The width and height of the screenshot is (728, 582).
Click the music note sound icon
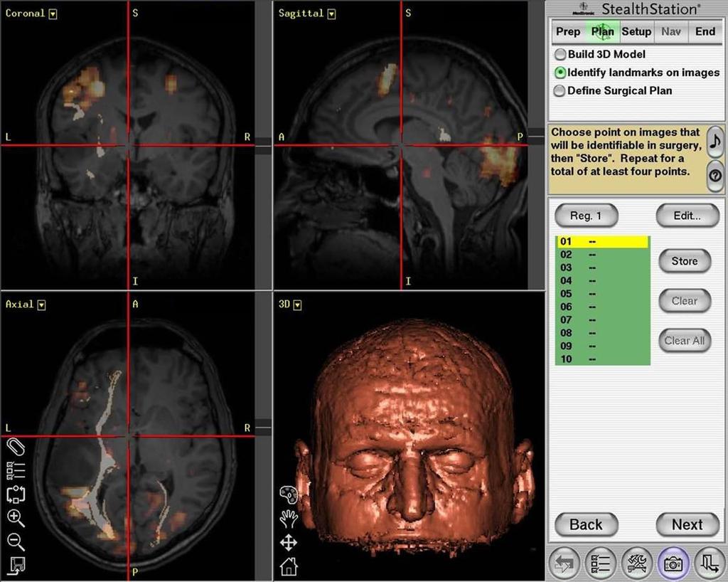click(x=715, y=141)
